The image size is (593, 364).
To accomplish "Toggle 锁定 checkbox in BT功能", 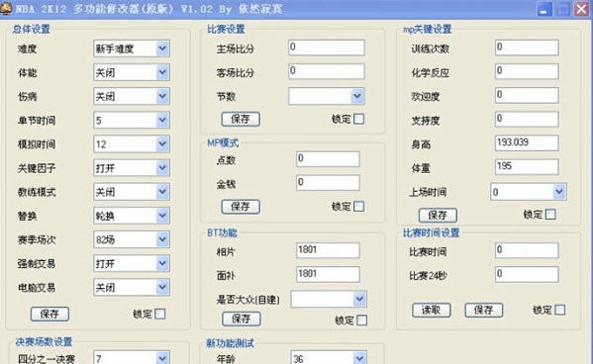I will tap(361, 320).
